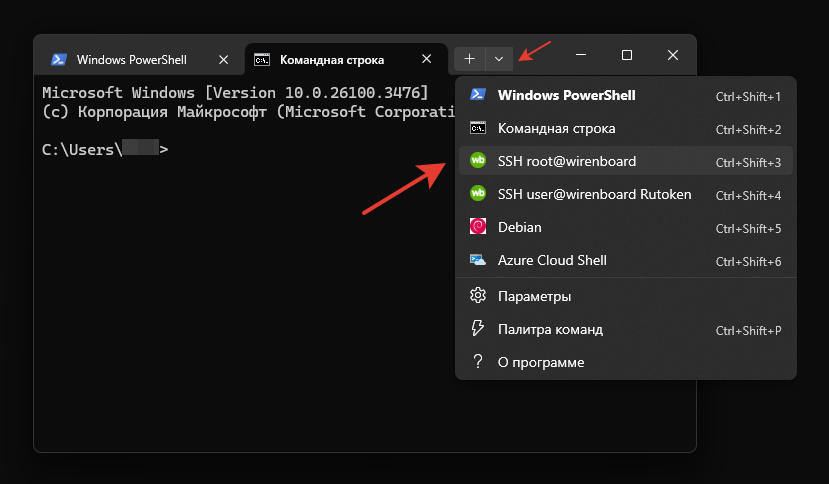This screenshot has height=484, width=829.
Task: Open Палитра команд command palette
Action: [x=626, y=330]
